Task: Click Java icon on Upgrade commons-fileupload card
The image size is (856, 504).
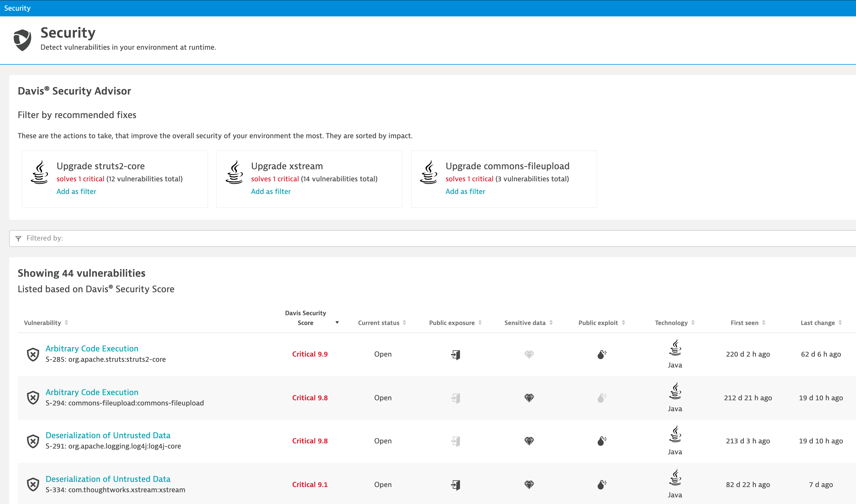Action: point(428,172)
